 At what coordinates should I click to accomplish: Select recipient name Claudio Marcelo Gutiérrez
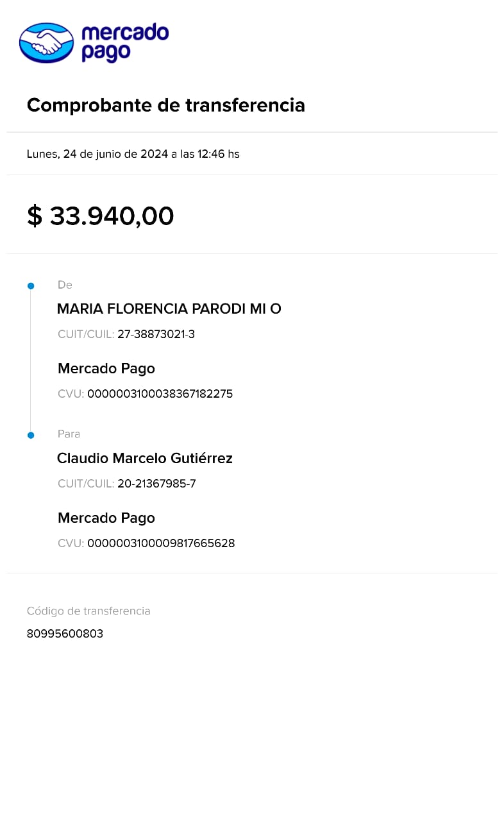tap(144, 459)
